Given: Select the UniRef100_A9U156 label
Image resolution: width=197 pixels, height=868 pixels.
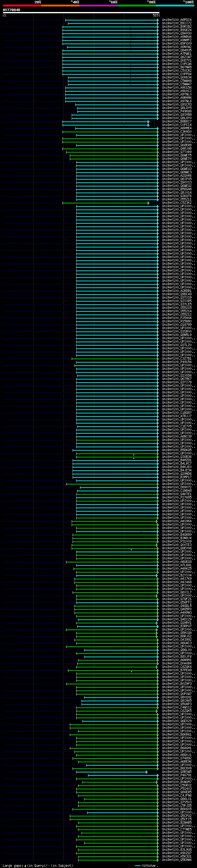Looking at the screenshot, I should (x=176, y=88).
